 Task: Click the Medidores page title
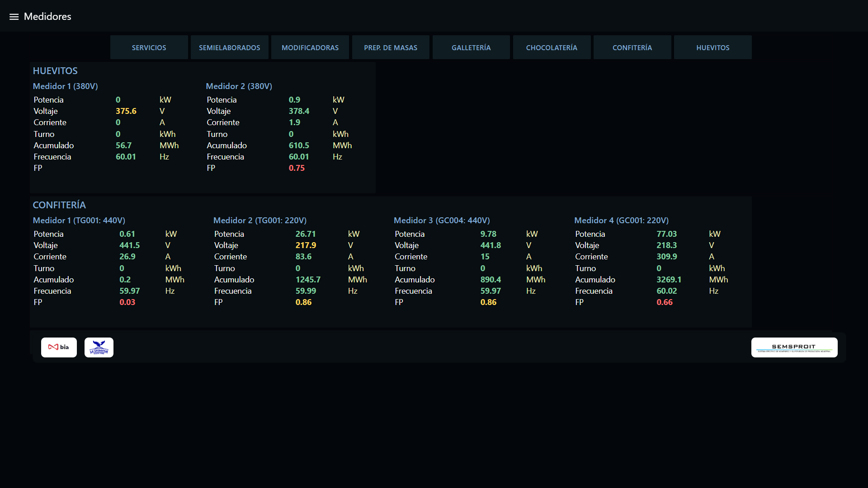(47, 17)
